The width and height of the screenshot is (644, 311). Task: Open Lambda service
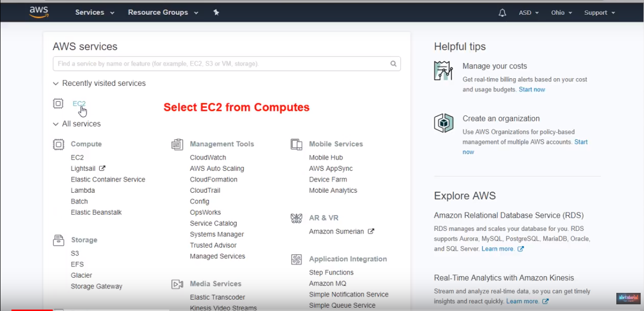pos(83,190)
